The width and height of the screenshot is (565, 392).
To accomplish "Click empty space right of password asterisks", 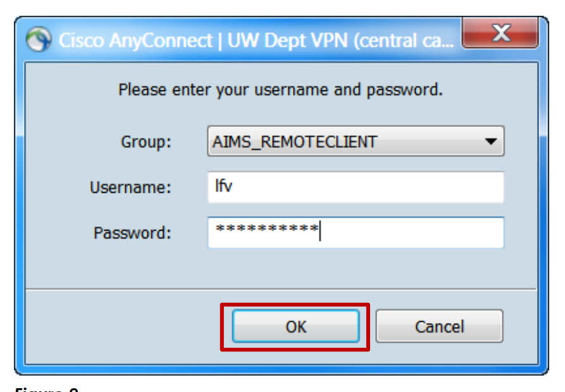I will [x=411, y=233].
